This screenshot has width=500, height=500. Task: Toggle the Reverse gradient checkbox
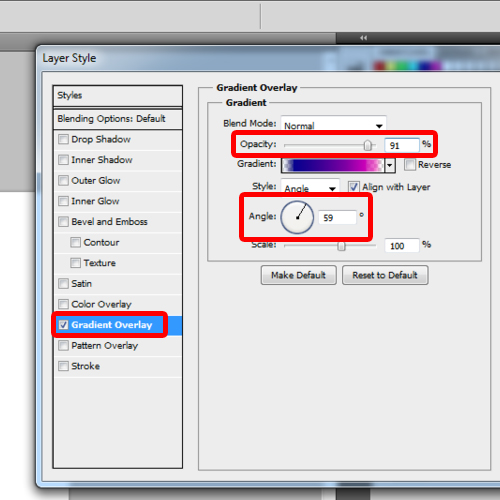pos(410,164)
